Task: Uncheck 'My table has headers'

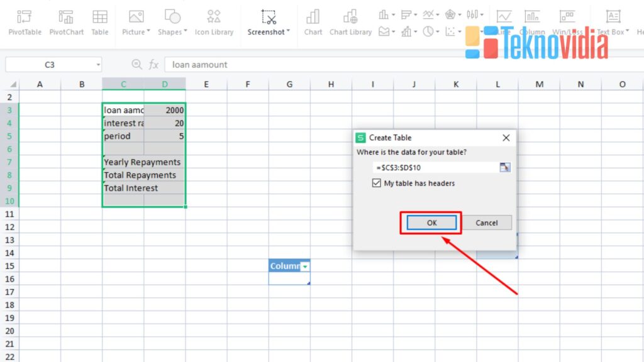Action: point(376,183)
